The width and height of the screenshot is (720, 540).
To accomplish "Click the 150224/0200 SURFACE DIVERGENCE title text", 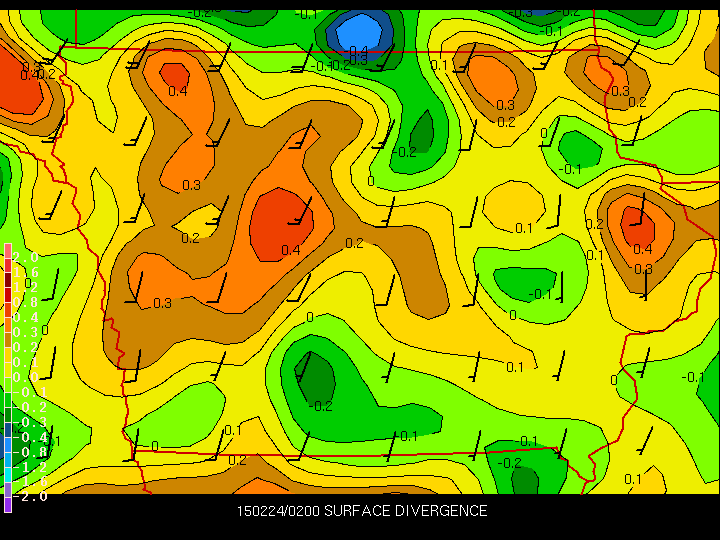I will click(x=362, y=511).
